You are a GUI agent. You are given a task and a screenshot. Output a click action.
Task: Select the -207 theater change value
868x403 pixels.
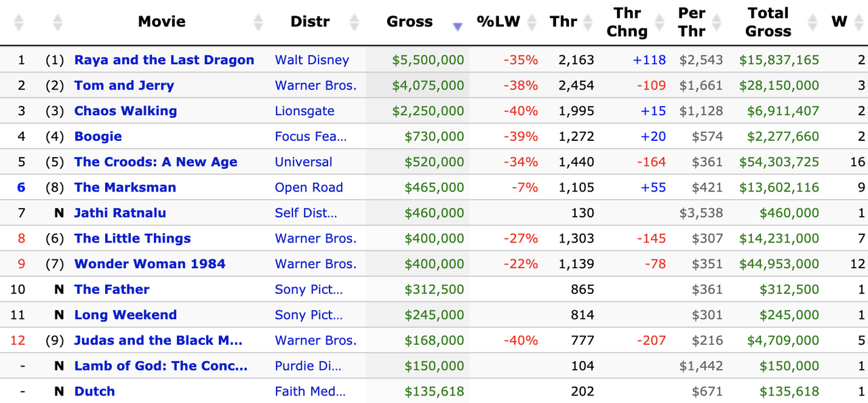(x=650, y=341)
